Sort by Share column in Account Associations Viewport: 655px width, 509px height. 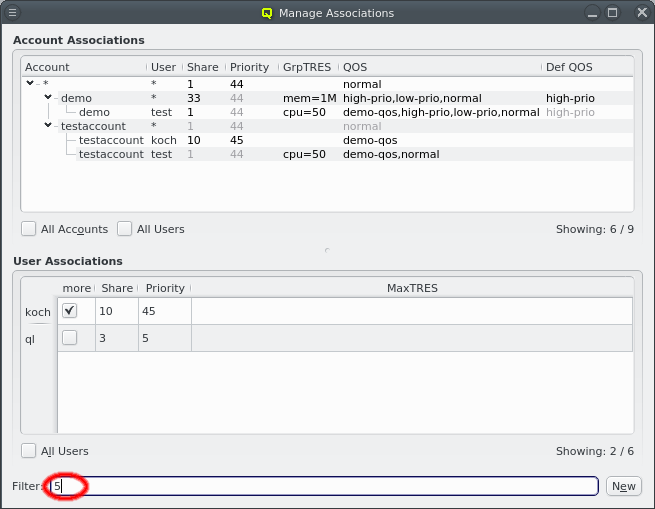coord(204,67)
